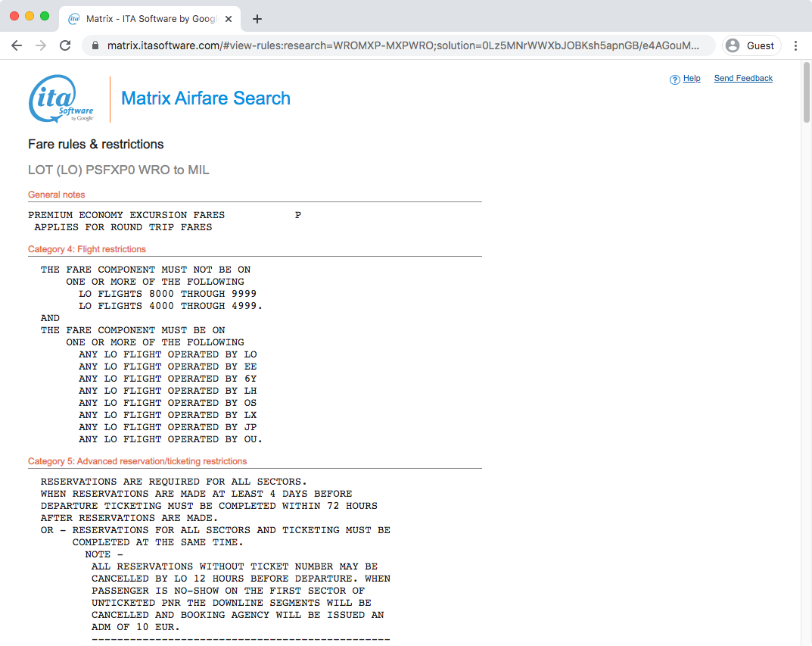This screenshot has width=812, height=646.
Task: View site information via the lock icon
Action: (95, 45)
